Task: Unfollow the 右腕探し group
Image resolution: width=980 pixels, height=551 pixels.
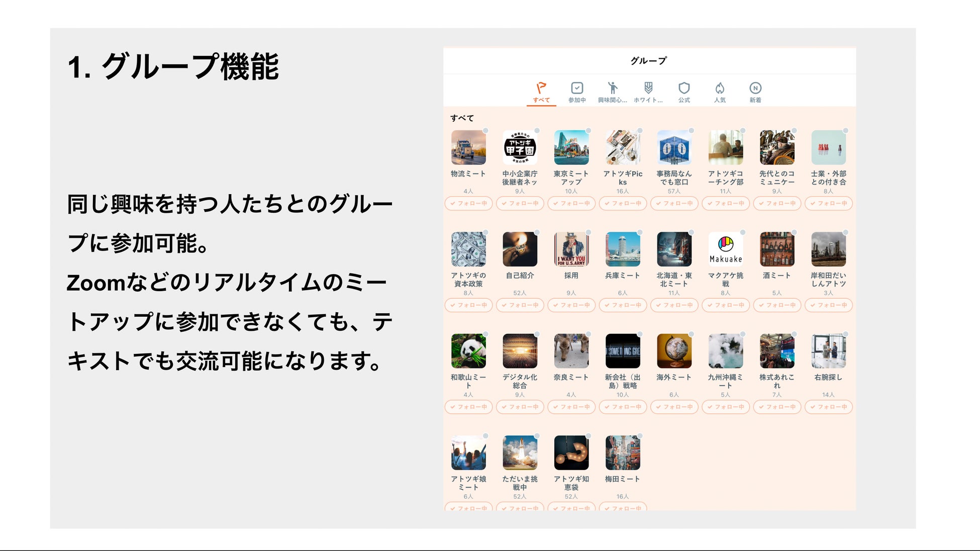Action: tap(828, 407)
